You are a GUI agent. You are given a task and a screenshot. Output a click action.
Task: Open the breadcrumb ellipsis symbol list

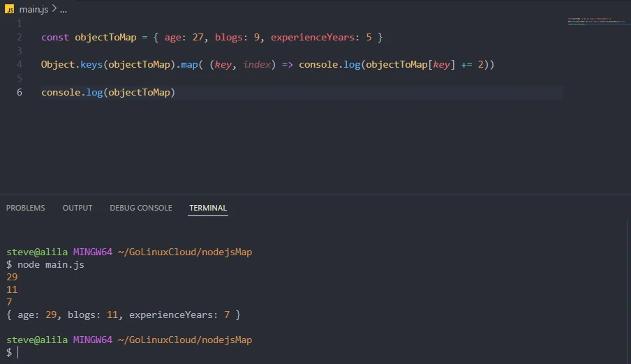pyautogui.click(x=63, y=10)
